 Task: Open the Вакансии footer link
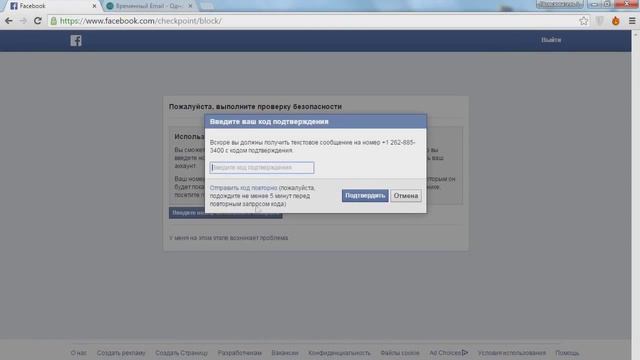click(285, 353)
